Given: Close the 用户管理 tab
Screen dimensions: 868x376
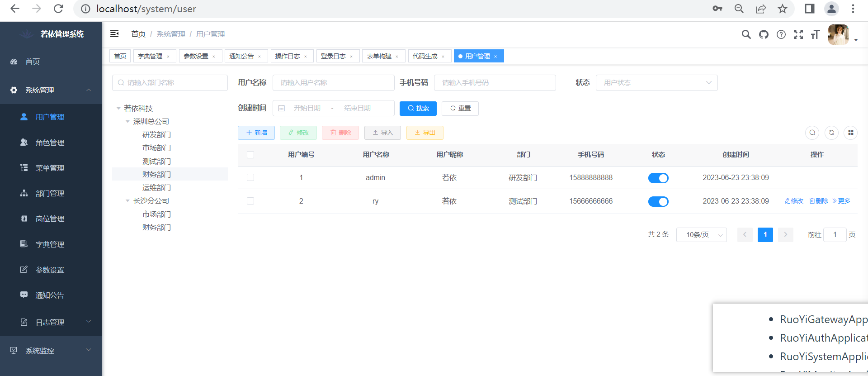Looking at the screenshot, I should point(495,57).
